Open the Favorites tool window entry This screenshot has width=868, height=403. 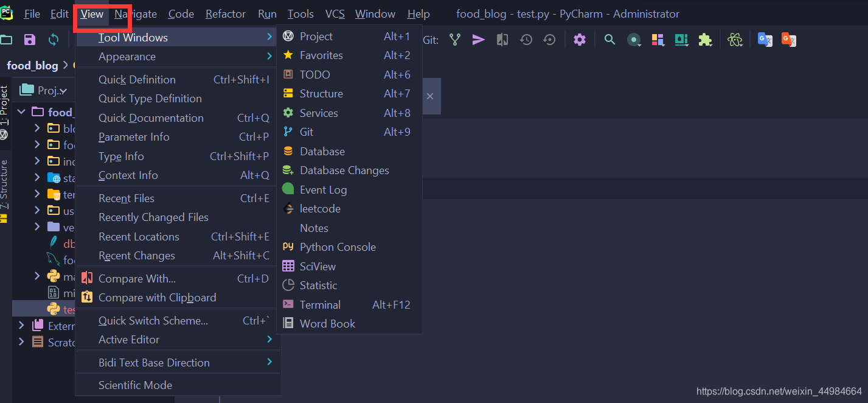click(x=349, y=55)
